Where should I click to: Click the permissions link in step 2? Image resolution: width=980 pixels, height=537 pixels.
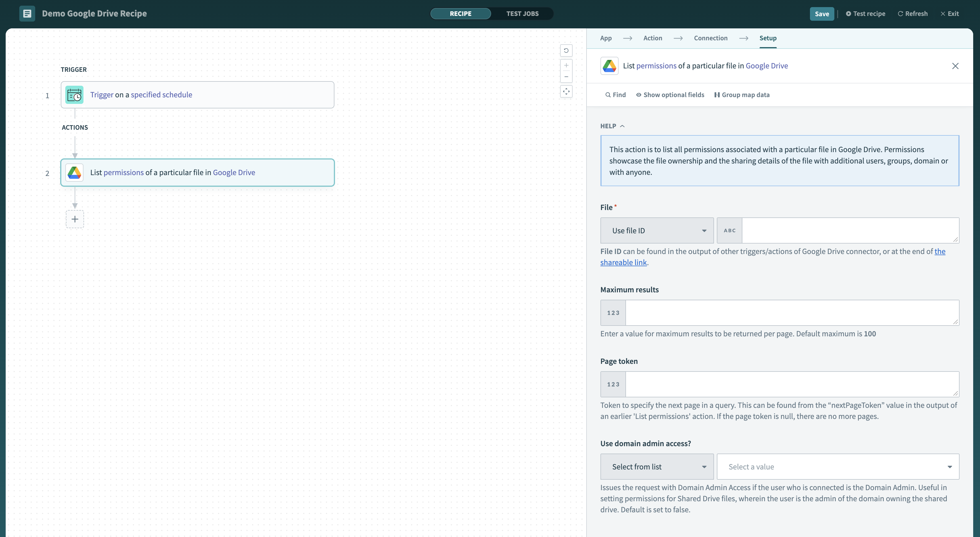[124, 172]
